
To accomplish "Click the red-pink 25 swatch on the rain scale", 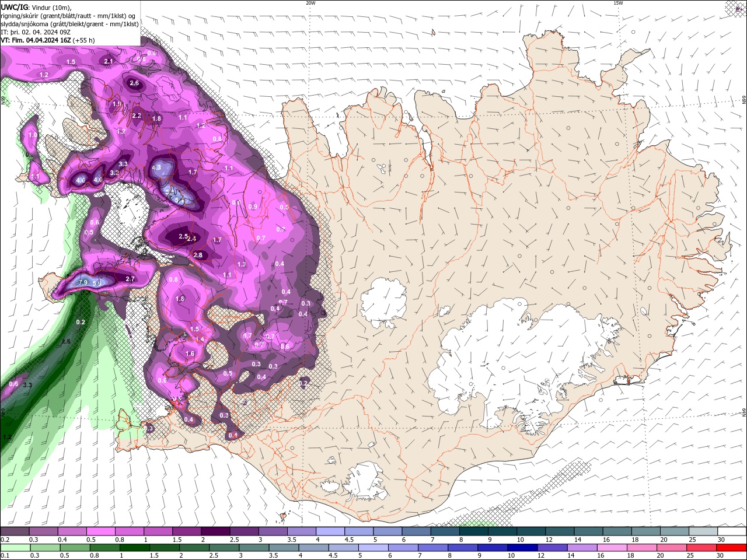I will coord(702,548).
